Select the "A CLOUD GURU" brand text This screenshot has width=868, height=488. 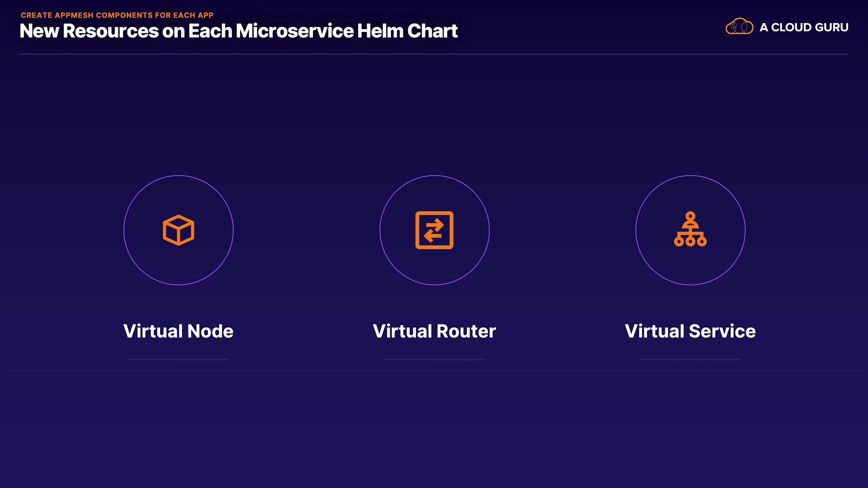tap(803, 28)
